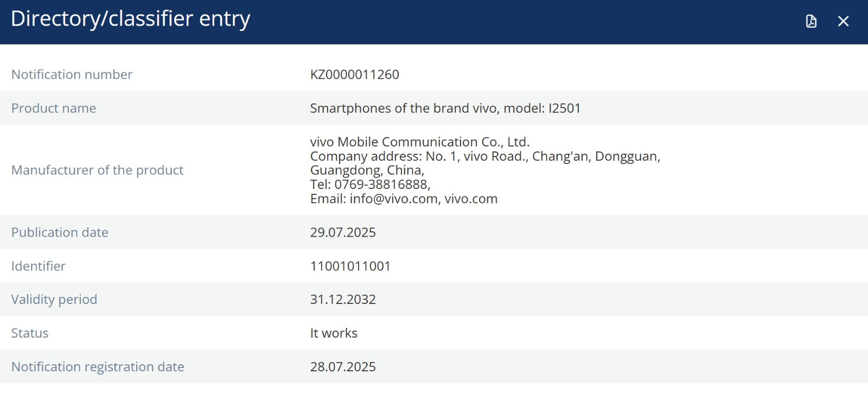The image size is (868, 399).
Task: Click the Directory/classifier entry title
Action: pos(130,19)
